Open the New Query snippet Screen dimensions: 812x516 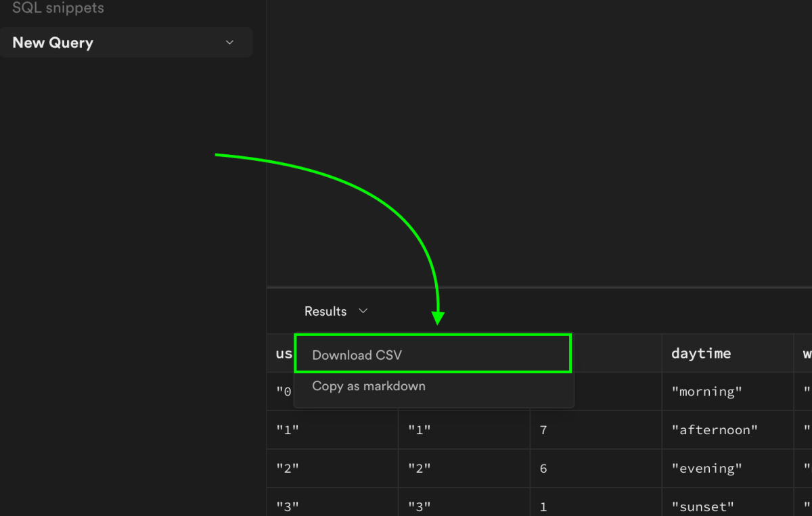[x=126, y=43]
